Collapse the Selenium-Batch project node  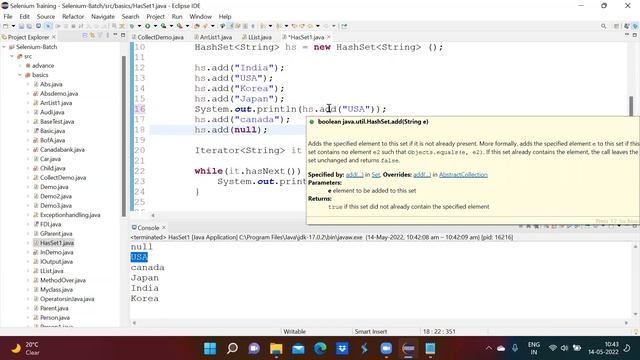pyautogui.click(x=4, y=47)
